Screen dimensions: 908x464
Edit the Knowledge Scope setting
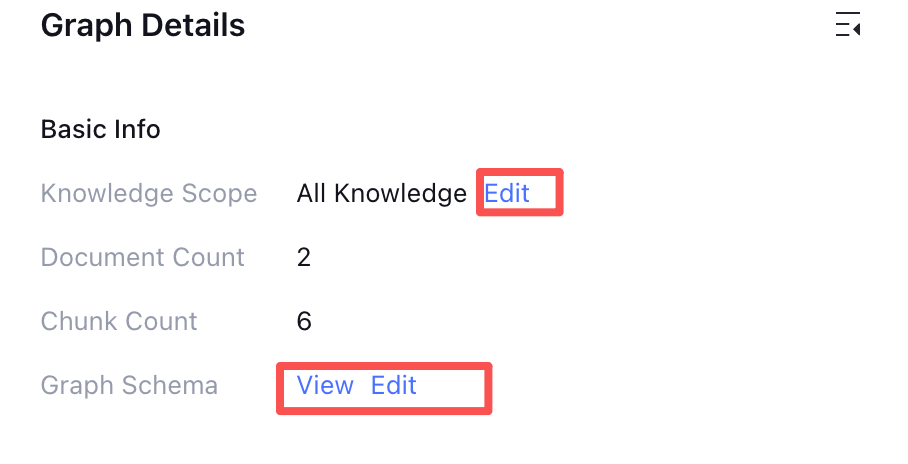[x=507, y=193]
